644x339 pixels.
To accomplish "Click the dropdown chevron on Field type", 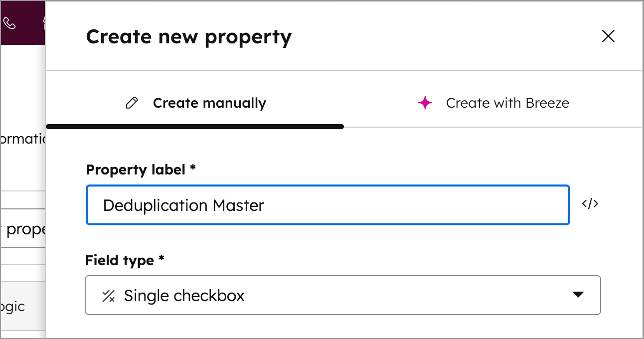I will (x=578, y=295).
